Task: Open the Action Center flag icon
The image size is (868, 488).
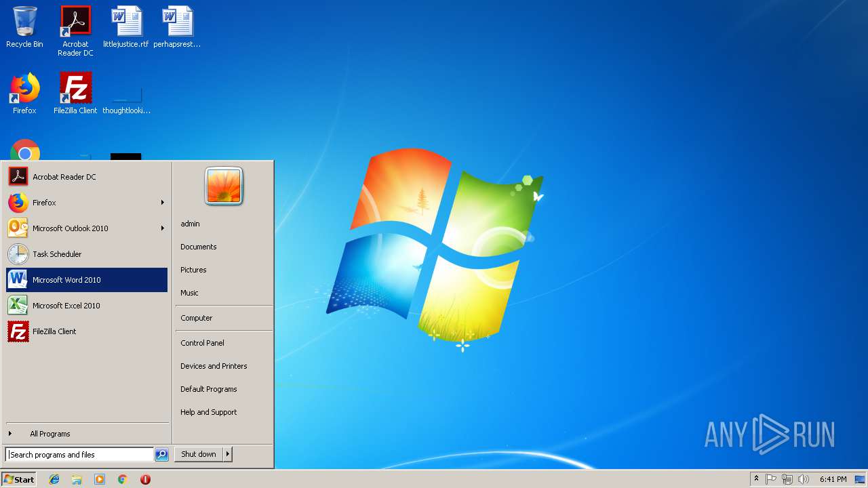Action: pos(771,479)
